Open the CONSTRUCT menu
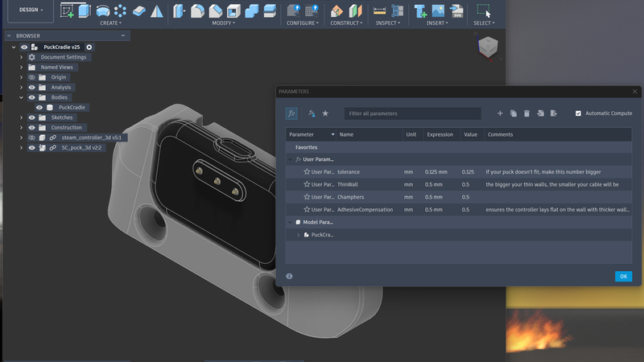Image resolution: width=644 pixels, height=362 pixels. (347, 23)
